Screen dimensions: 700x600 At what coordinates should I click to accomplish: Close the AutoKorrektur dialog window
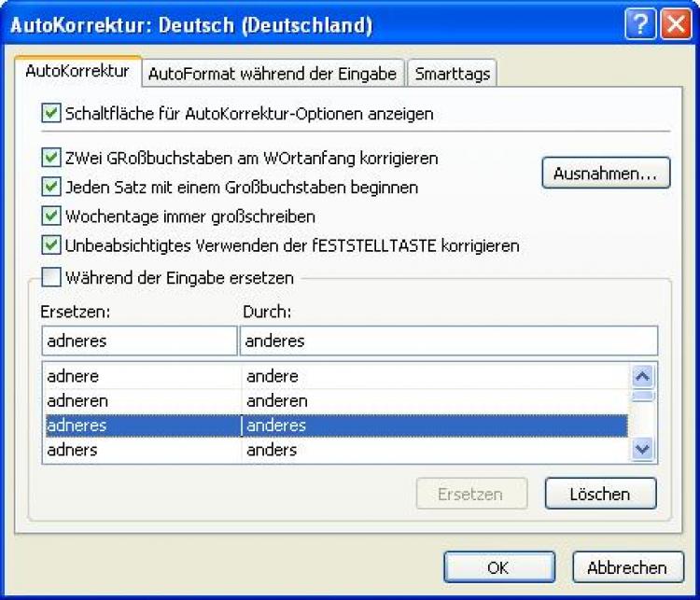pos(674,25)
